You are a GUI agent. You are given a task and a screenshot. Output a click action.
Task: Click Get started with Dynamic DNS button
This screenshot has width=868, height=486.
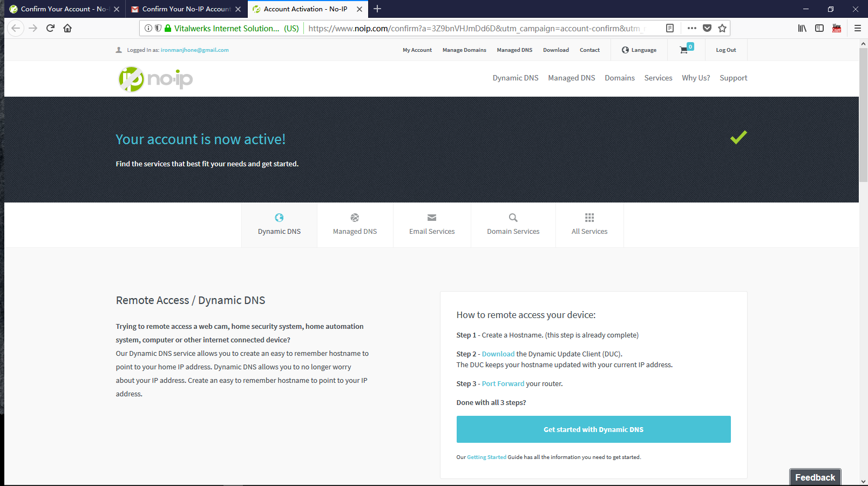[x=593, y=429]
